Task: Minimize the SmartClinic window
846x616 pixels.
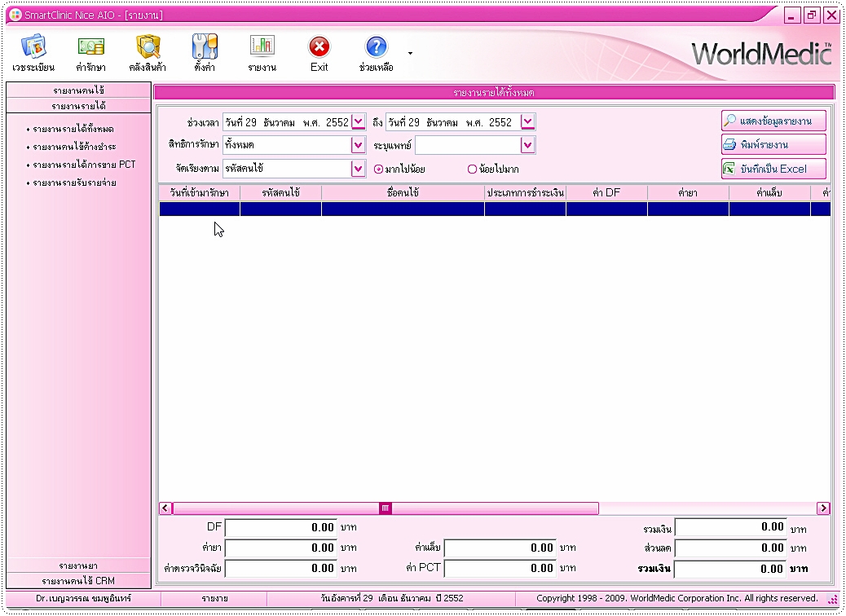Action: coord(791,15)
